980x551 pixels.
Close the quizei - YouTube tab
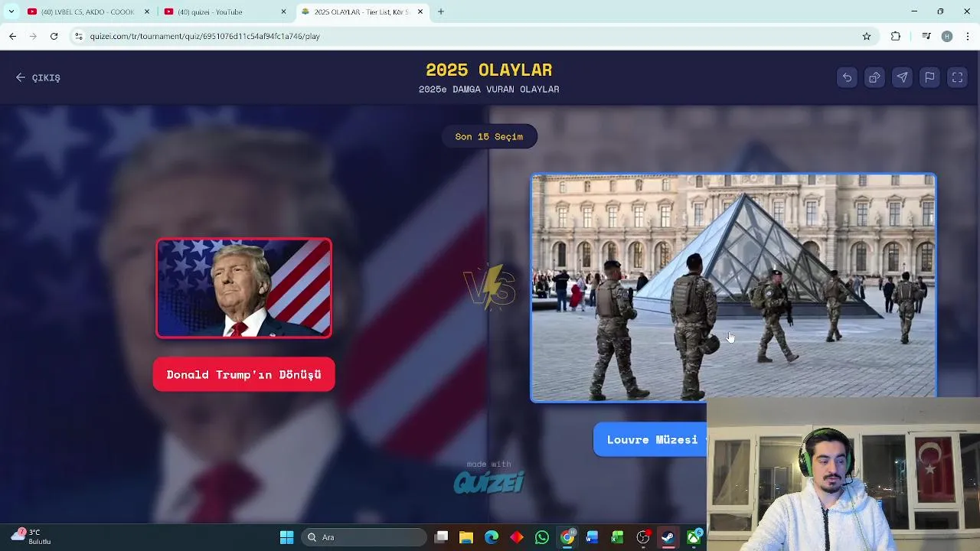pos(283,11)
